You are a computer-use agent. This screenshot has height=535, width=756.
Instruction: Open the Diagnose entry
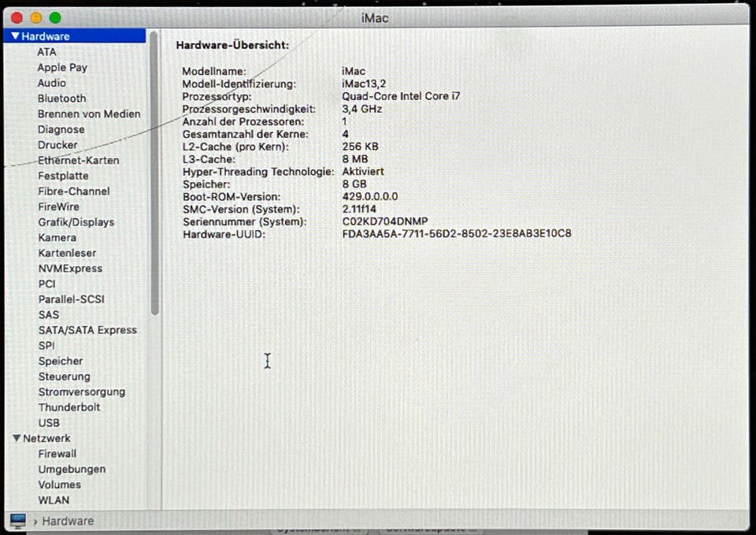61,129
